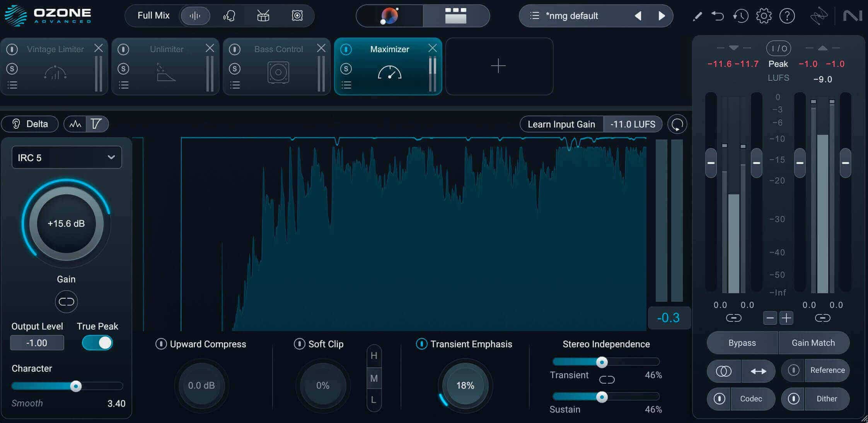Open the preset list menu icon
868x423 pixels.
[x=534, y=16]
